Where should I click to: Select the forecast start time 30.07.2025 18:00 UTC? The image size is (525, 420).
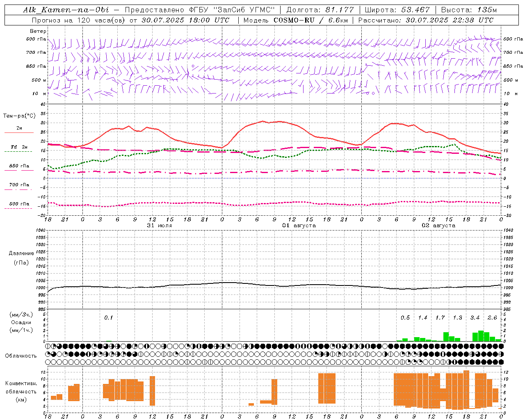[x=185, y=20]
